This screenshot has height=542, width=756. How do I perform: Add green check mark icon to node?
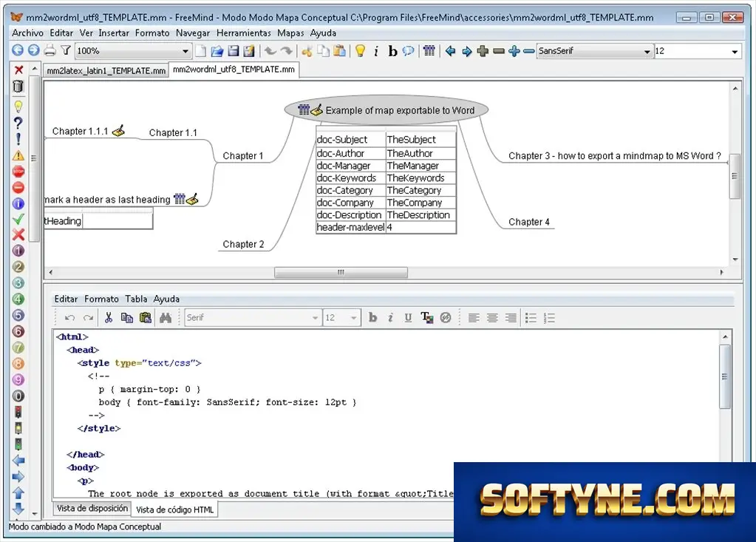tap(18, 219)
